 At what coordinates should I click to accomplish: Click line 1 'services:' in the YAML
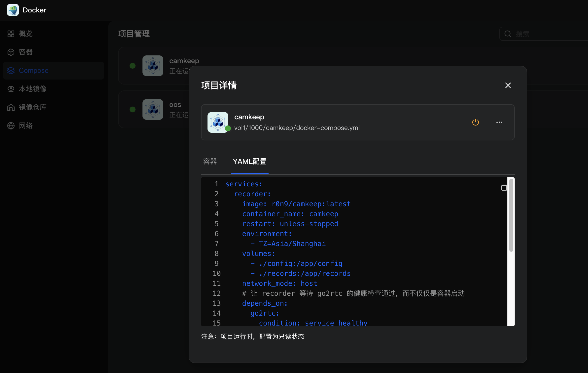coord(244,184)
